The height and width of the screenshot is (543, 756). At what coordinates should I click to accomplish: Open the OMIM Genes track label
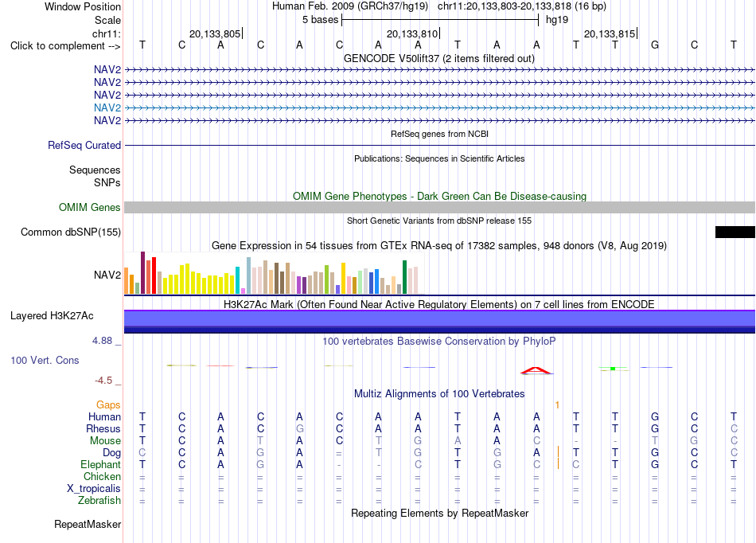pyautogui.click(x=90, y=207)
